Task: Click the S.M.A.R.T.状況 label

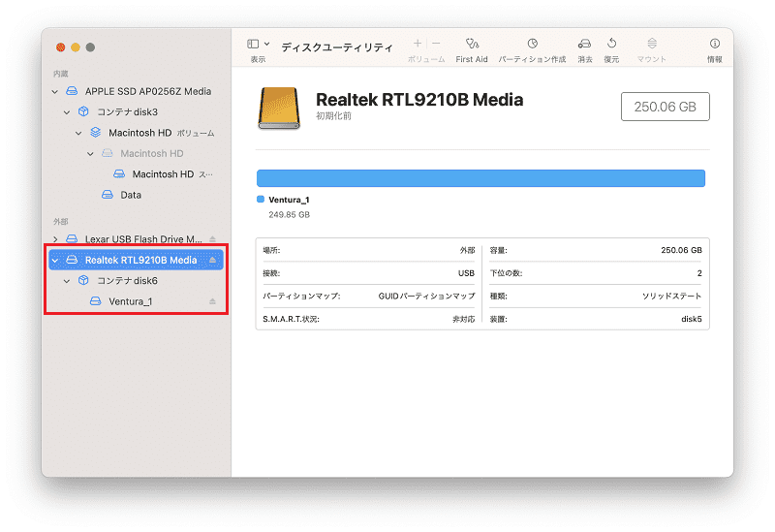Action: click(291, 319)
